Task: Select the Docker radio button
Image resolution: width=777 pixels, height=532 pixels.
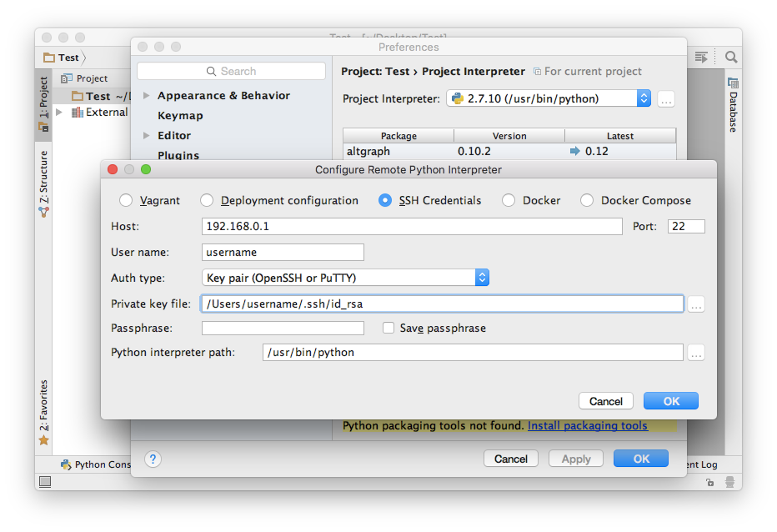Action: click(509, 200)
